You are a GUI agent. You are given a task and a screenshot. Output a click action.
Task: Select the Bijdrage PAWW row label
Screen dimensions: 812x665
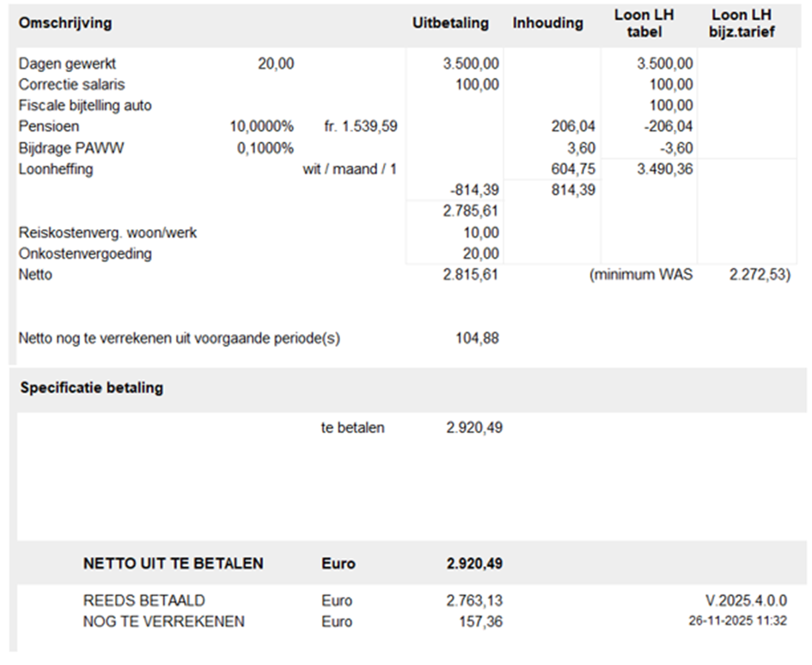click(x=71, y=148)
